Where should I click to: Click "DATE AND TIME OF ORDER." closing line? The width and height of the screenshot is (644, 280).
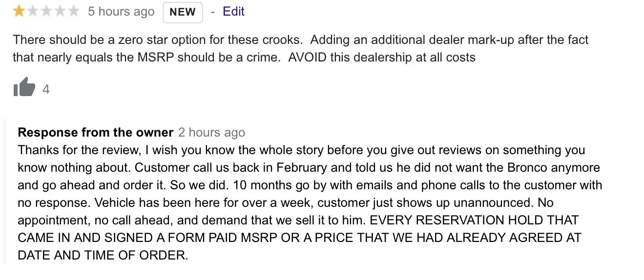pyautogui.click(x=103, y=255)
